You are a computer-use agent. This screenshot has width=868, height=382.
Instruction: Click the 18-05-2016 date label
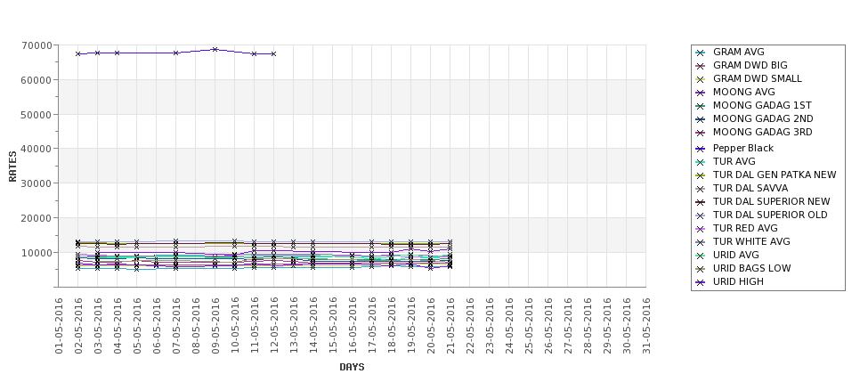tap(392, 326)
